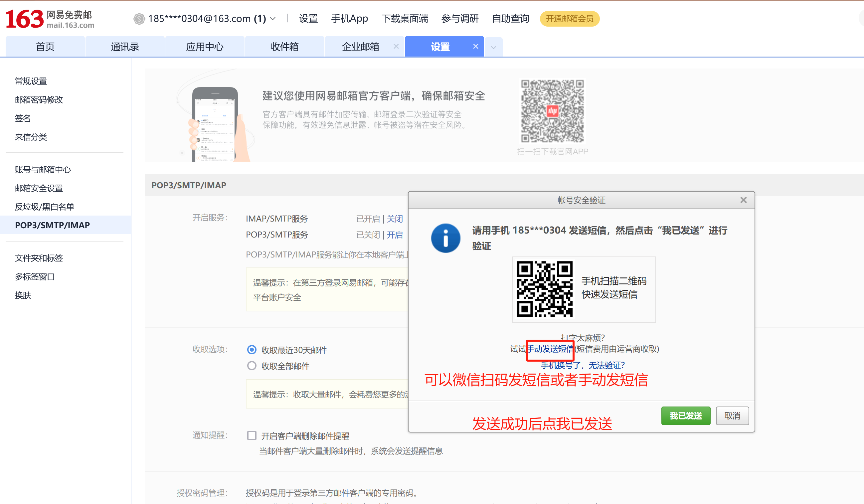864x504 pixels.
Task: Close the 帐号安全验证 dialog
Action: pos(743,200)
